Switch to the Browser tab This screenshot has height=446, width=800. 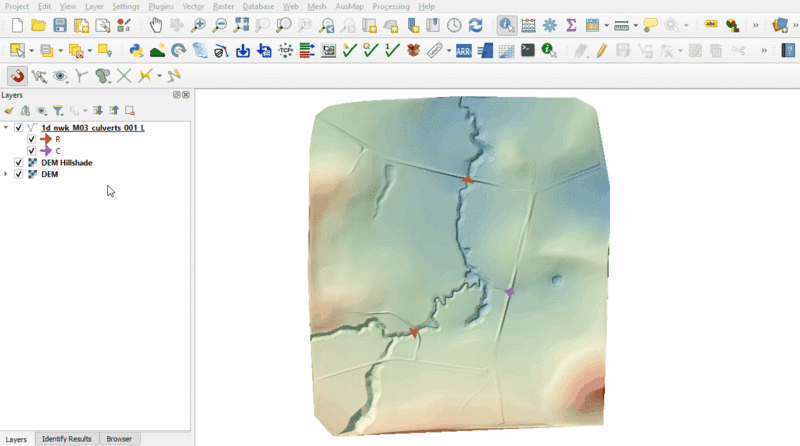[x=119, y=439]
